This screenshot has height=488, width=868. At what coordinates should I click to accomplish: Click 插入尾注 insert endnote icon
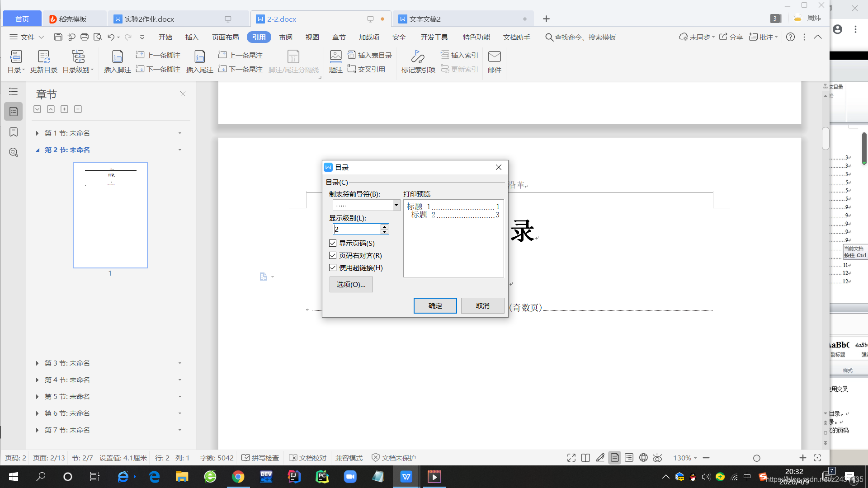coord(200,62)
